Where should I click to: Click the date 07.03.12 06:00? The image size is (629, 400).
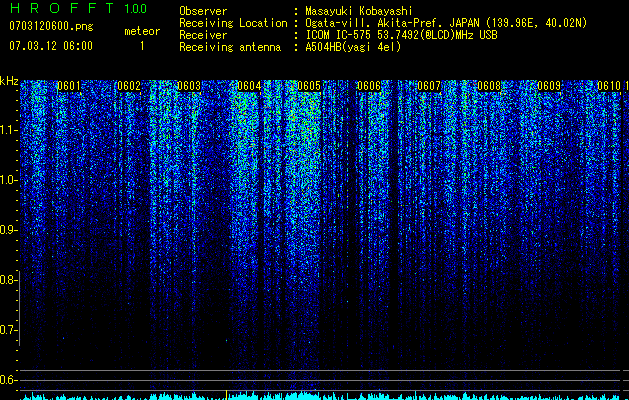51,46
